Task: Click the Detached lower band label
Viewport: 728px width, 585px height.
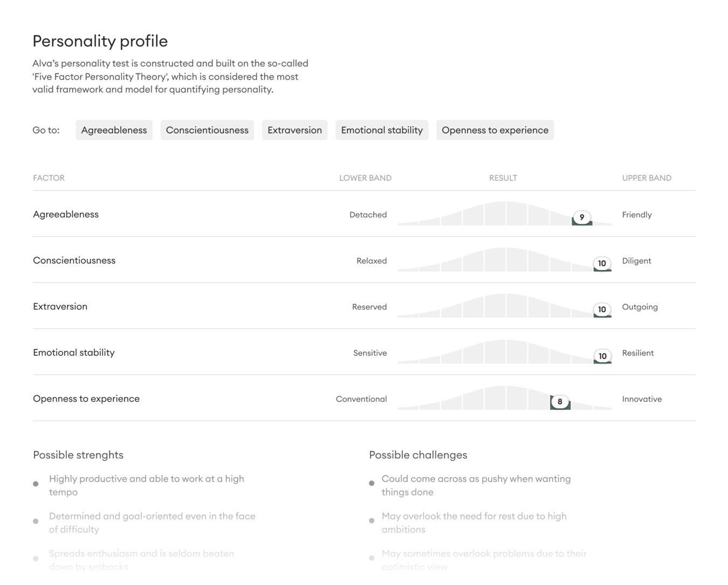Action: coord(368,214)
